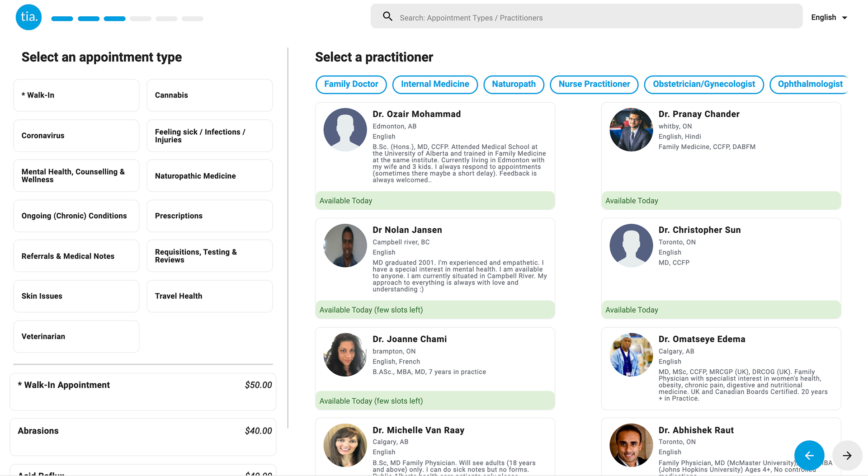Open Dr. Pranay Chander's profile photo
Screen dimensions: 868x476
pyautogui.click(x=631, y=129)
